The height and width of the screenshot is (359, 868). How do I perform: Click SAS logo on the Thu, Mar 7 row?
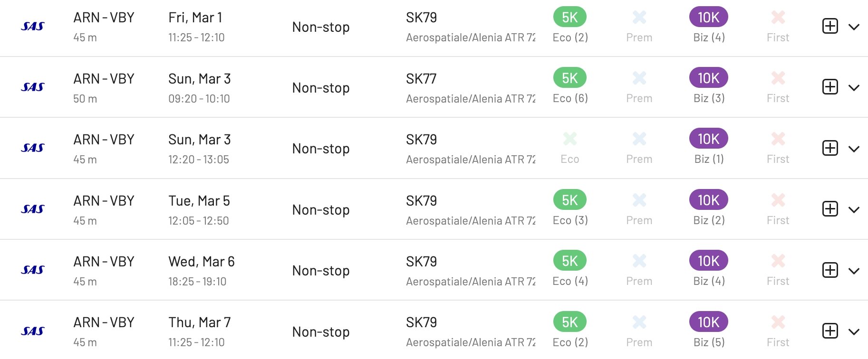pos(33,331)
